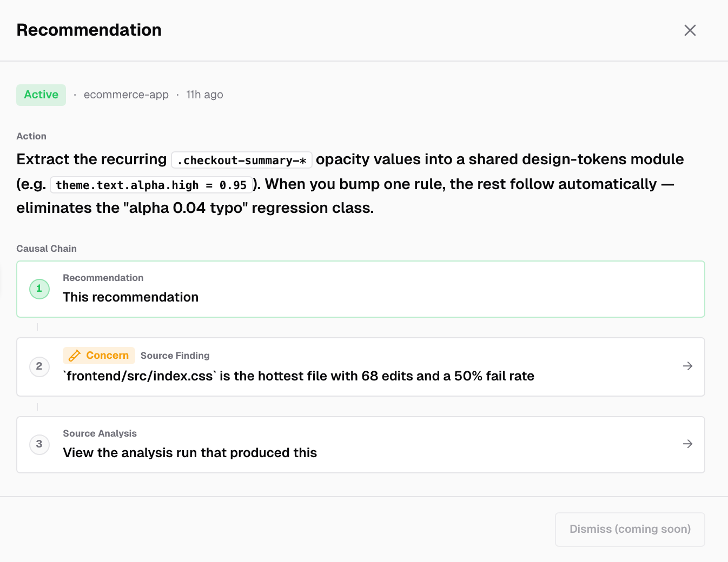Click arrow on the Source Finding card
This screenshot has width=728, height=562.
(x=687, y=366)
